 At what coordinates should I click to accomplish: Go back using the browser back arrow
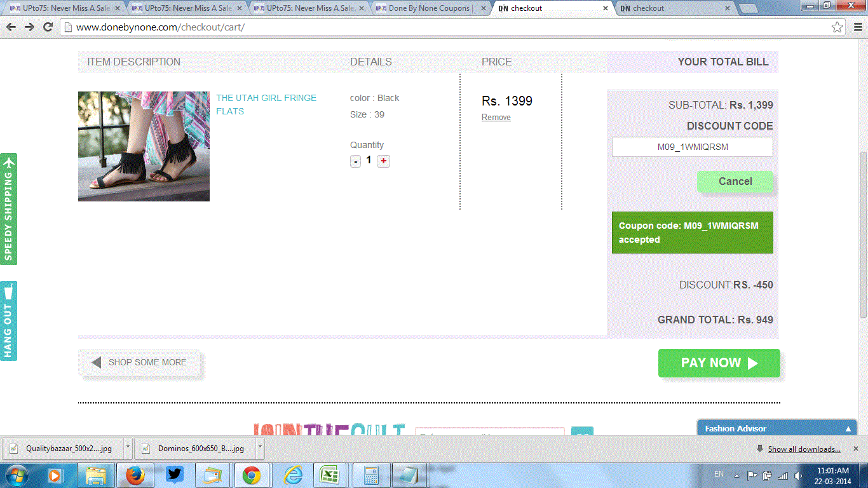(x=11, y=27)
